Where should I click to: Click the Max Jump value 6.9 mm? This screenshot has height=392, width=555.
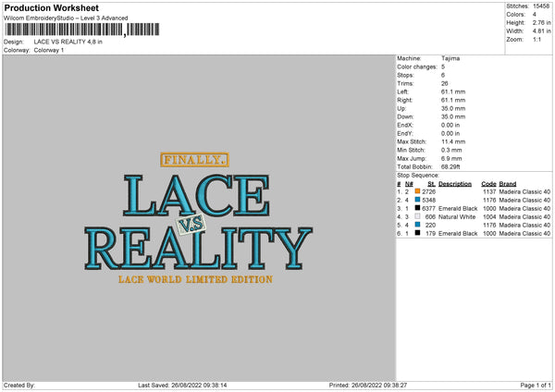click(451, 159)
